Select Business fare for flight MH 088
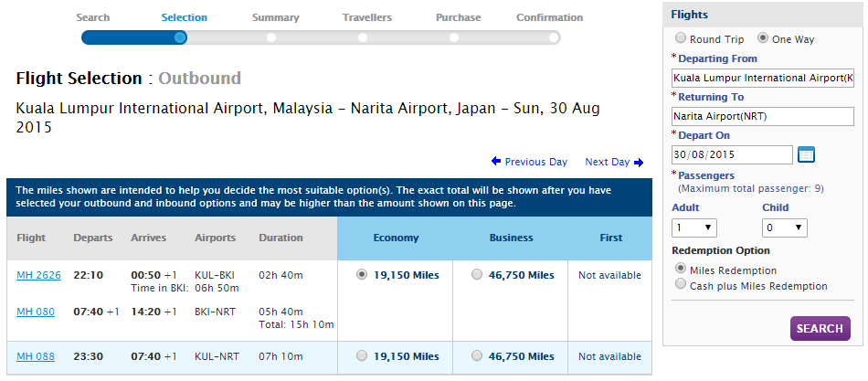The height and width of the screenshot is (381, 868). (476, 356)
